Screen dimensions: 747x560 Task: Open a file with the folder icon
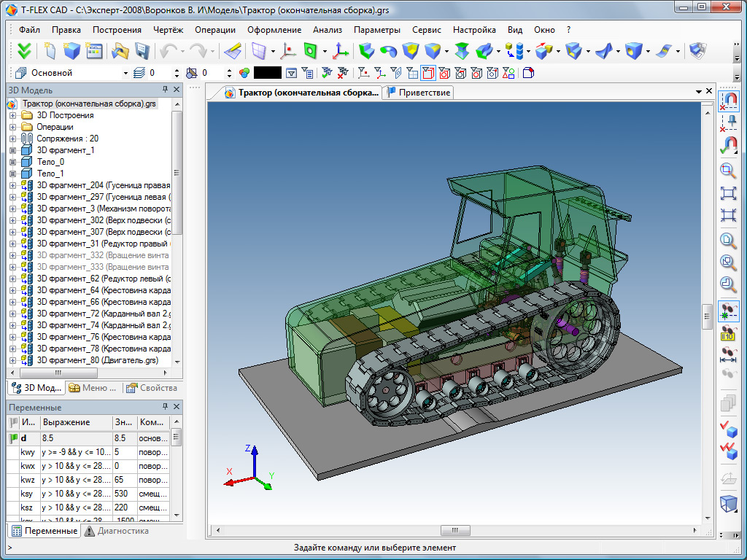pyautogui.click(x=120, y=50)
